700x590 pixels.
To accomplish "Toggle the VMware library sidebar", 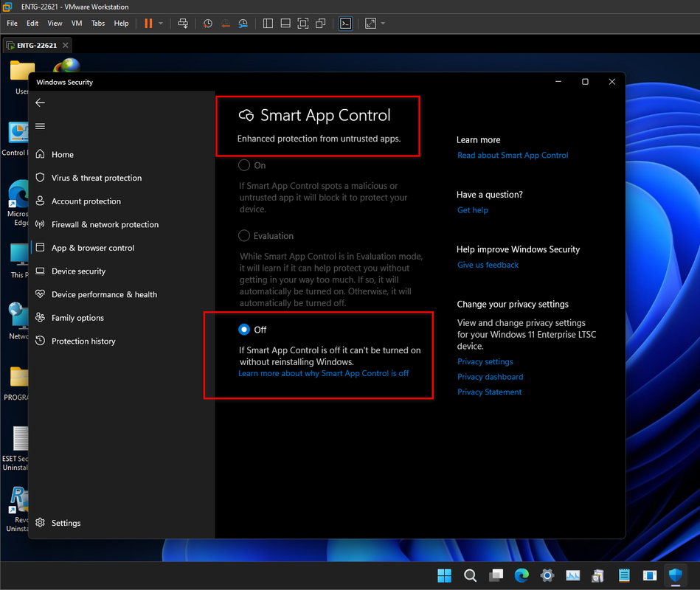I will pyautogui.click(x=268, y=23).
